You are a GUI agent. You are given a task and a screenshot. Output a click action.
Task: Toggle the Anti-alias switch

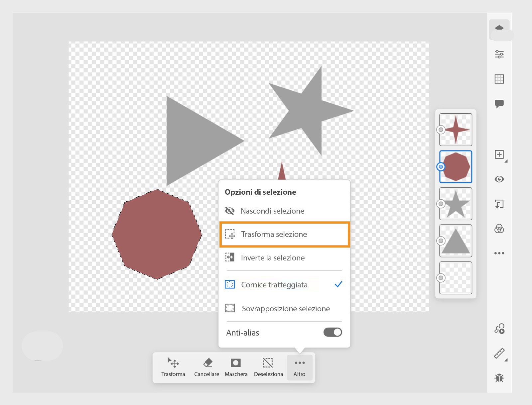(332, 332)
